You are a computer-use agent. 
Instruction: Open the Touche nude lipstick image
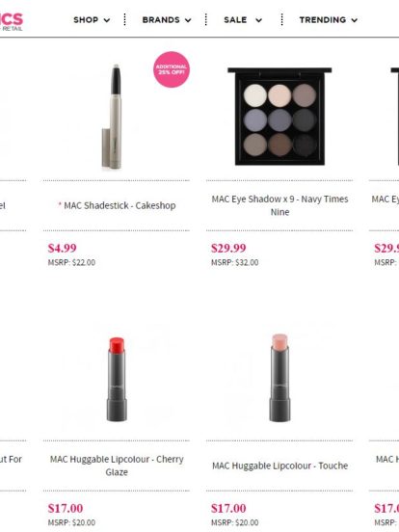(279, 378)
